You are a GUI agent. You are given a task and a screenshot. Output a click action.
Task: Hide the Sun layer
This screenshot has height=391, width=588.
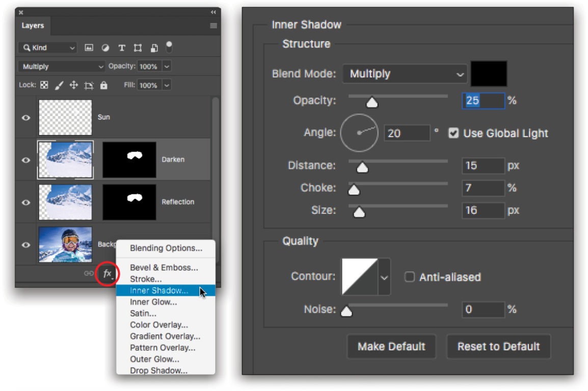tap(25, 118)
